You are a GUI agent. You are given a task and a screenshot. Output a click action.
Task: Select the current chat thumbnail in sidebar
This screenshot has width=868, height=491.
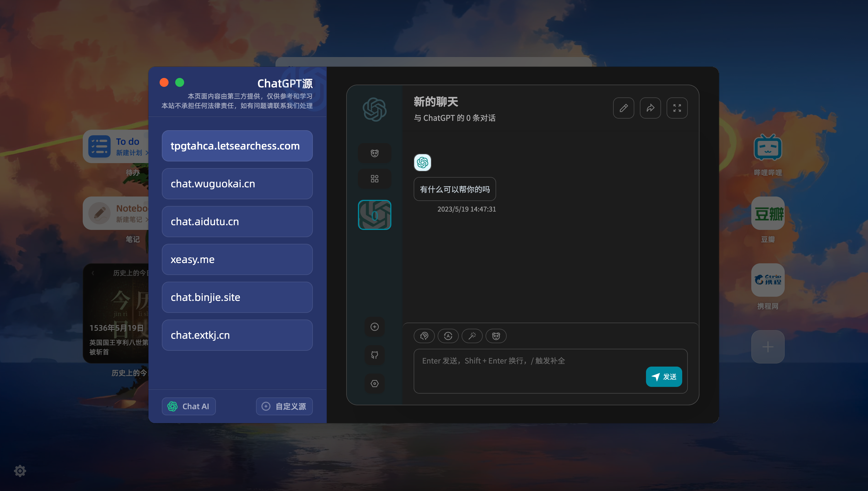[374, 215]
